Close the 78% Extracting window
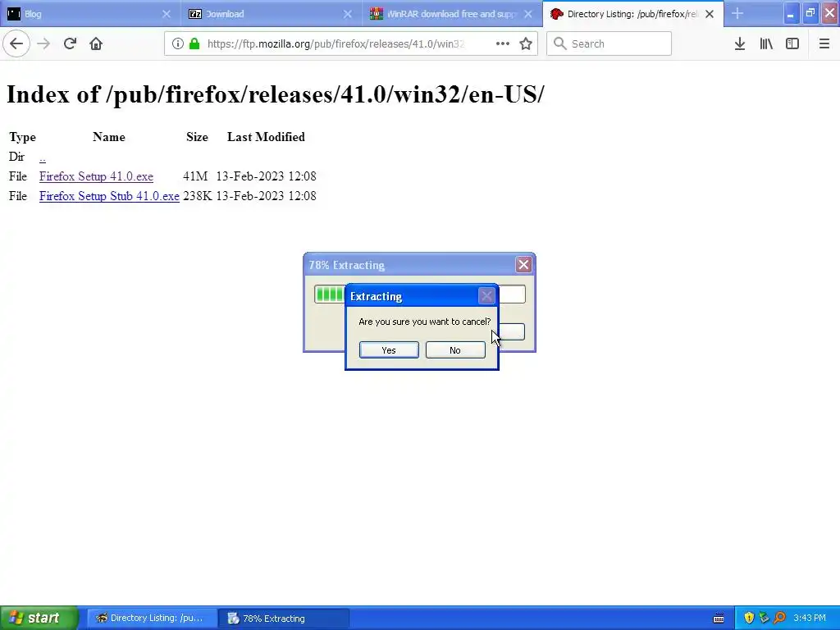840x630 pixels. tap(523, 265)
